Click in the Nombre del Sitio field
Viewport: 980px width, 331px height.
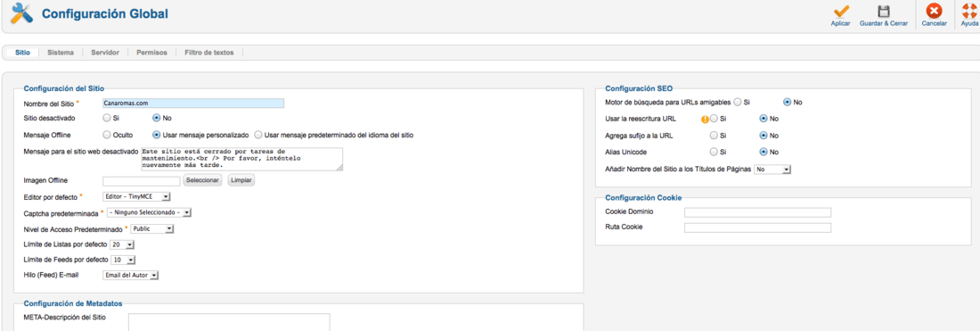click(x=193, y=103)
